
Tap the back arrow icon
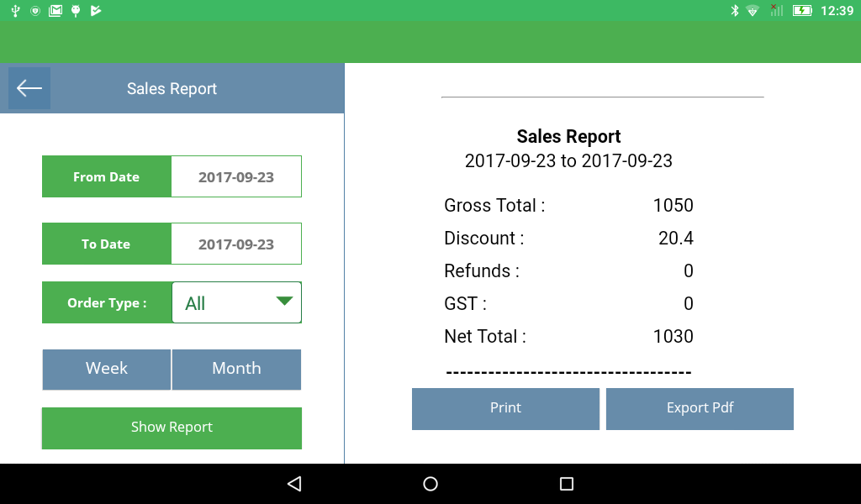[29, 88]
